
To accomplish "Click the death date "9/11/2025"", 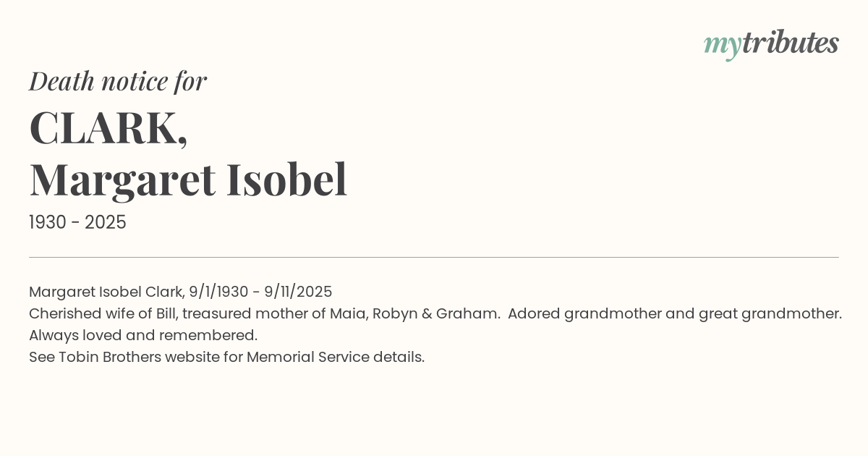I will pos(298,292).
